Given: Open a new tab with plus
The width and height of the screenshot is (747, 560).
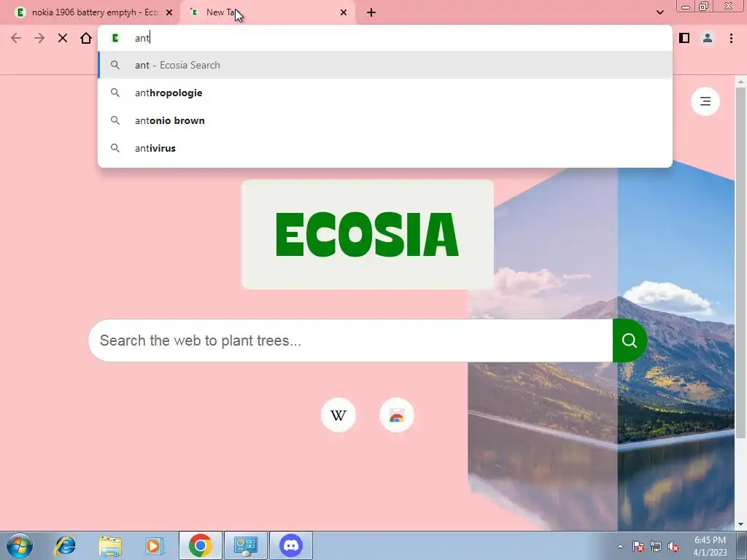Looking at the screenshot, I should 371,12.
